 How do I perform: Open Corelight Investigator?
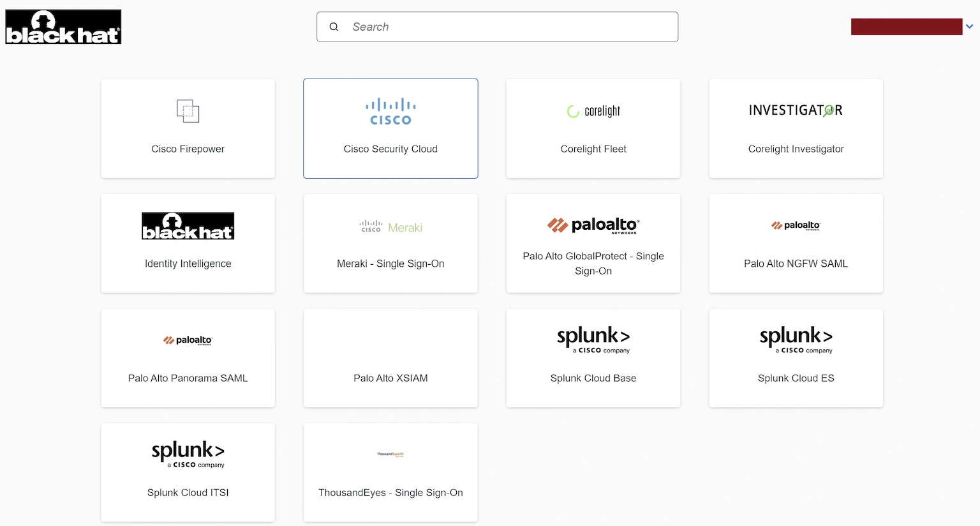(x=796, y=128)
